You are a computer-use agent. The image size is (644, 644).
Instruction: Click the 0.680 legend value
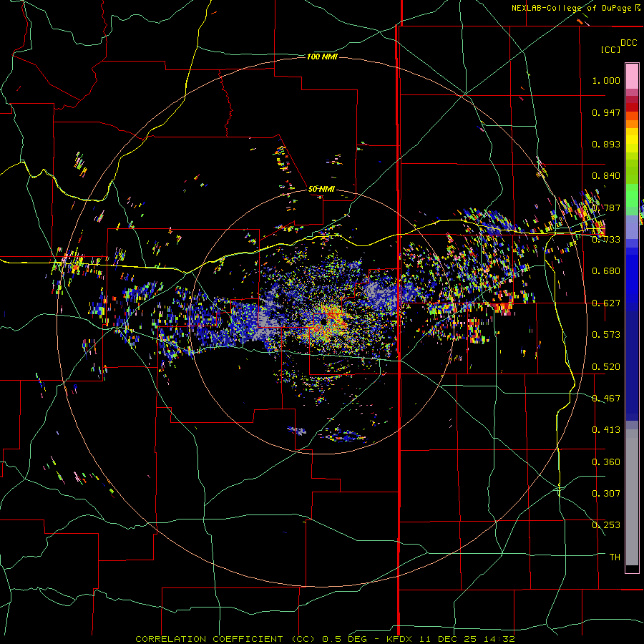[x=606, y=271]
